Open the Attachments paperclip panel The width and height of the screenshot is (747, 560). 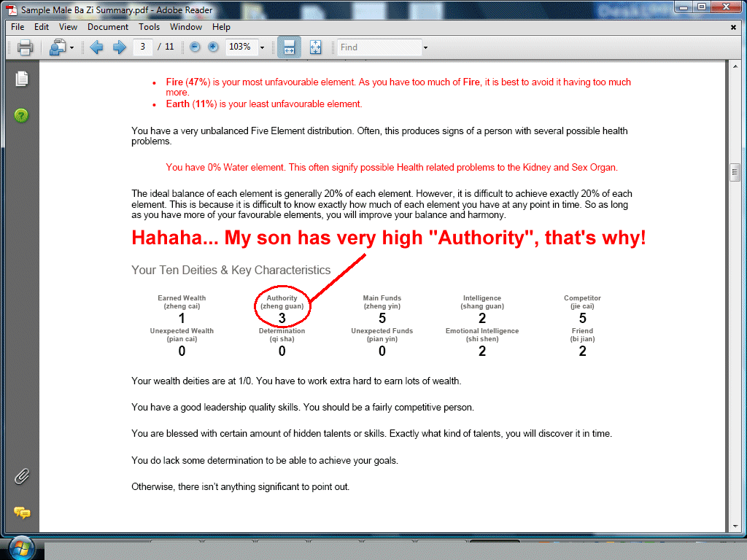coord(22,477)
